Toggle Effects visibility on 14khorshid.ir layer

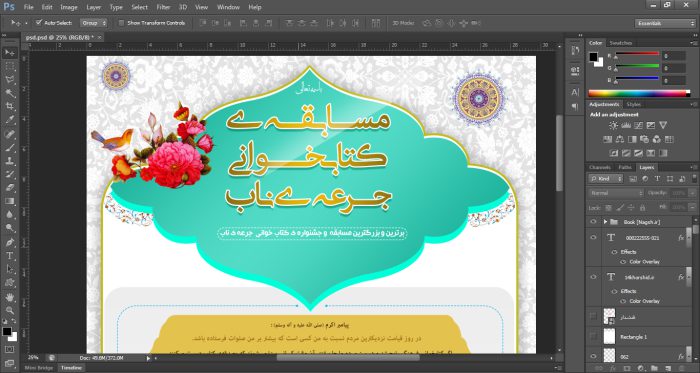coord(614,291)
